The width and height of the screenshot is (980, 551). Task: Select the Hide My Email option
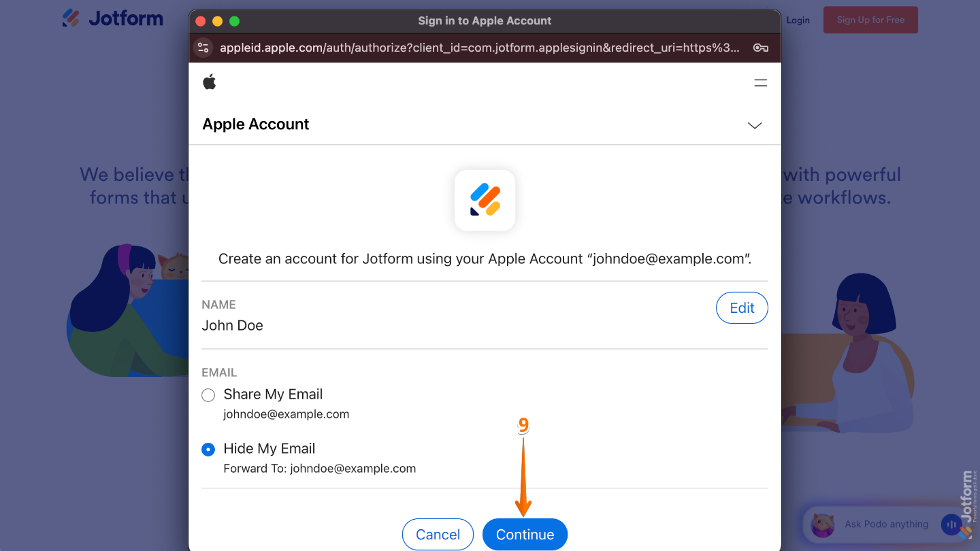click(x=208, y=449)
